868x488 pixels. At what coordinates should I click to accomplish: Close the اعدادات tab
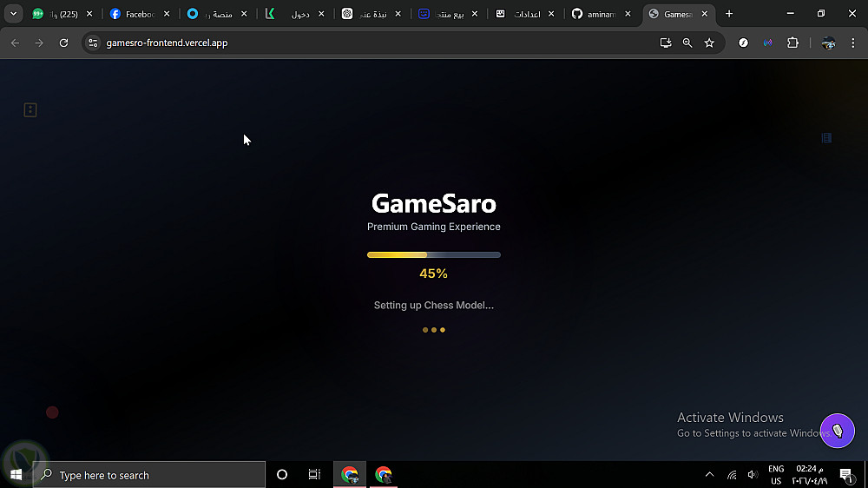pos(551,14)
